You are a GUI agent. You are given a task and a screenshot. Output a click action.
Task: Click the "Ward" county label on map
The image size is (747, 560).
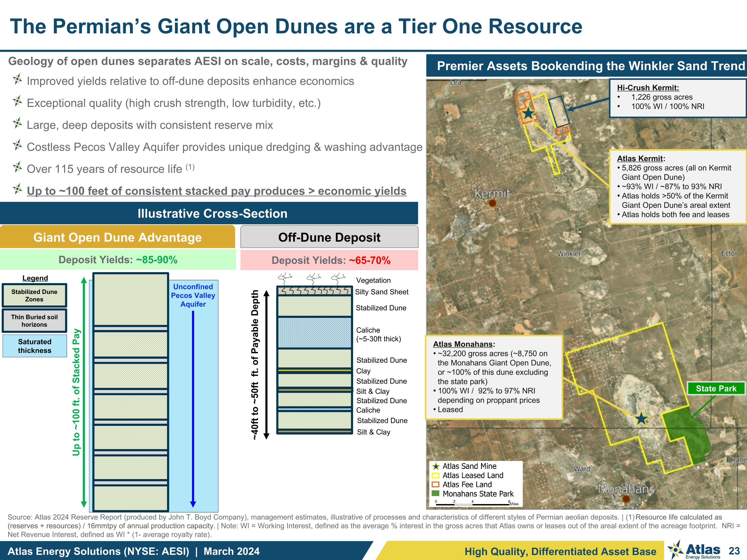[582, 468]
